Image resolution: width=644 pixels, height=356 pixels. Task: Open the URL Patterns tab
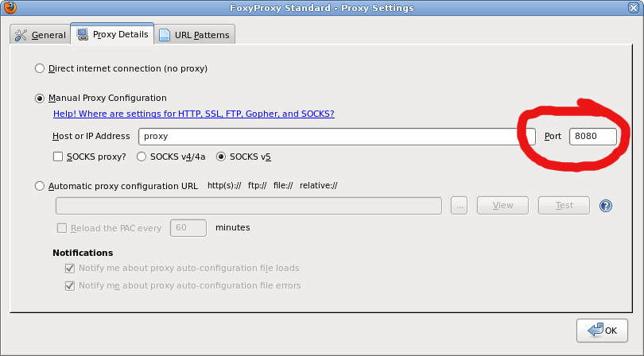click(195, 35)
